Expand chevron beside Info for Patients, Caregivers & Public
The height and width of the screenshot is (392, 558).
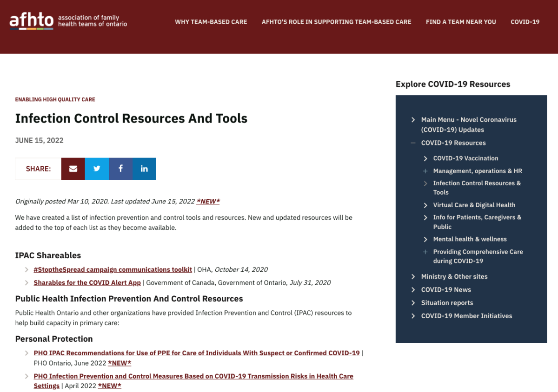coord(425,217)
